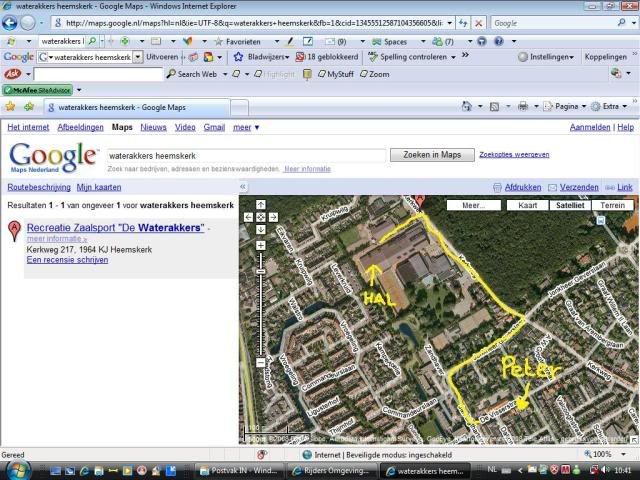Click the Afbeeldingen link
640x480 pixels.
(80, 127)
